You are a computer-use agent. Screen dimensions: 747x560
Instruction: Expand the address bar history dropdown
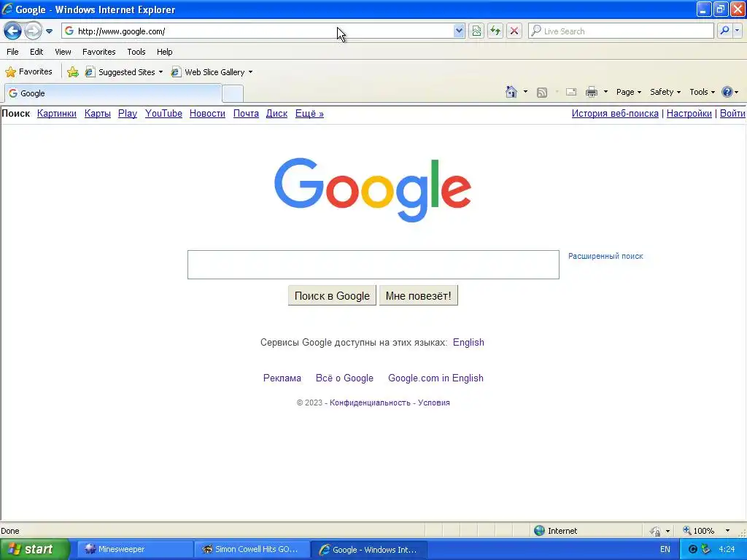[x=459, y=31]
